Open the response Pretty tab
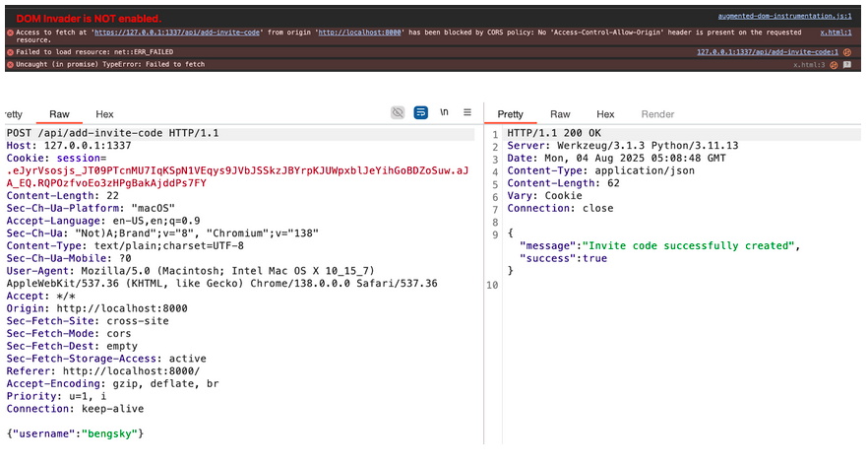 [511, 114]
